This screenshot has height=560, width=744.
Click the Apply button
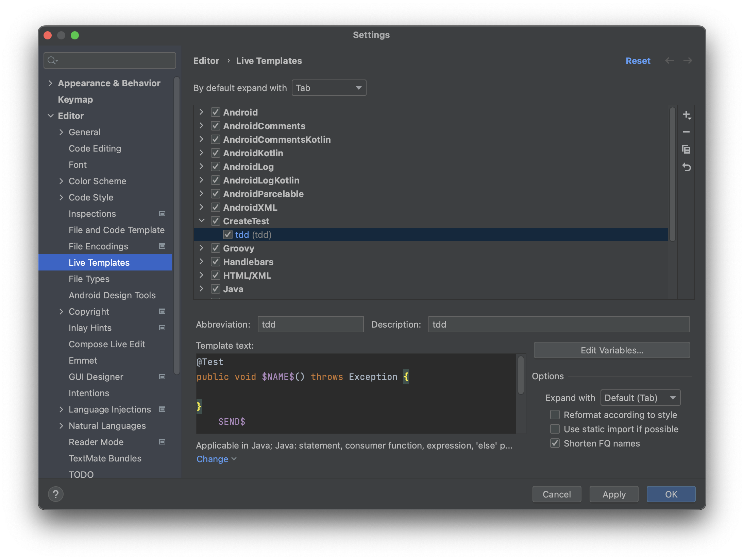pos(614,494)
